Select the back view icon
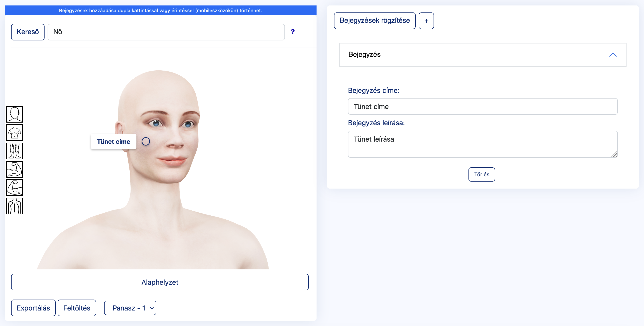Image resolution: width=644 pixels, height=326 pixels. [x=14, y=206]
